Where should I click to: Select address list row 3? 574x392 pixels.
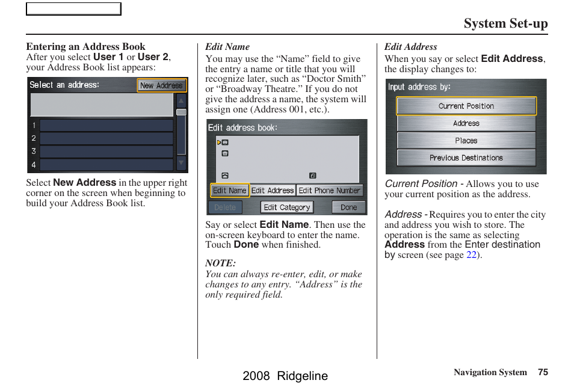pyautogui.click(x=106, y=152)
